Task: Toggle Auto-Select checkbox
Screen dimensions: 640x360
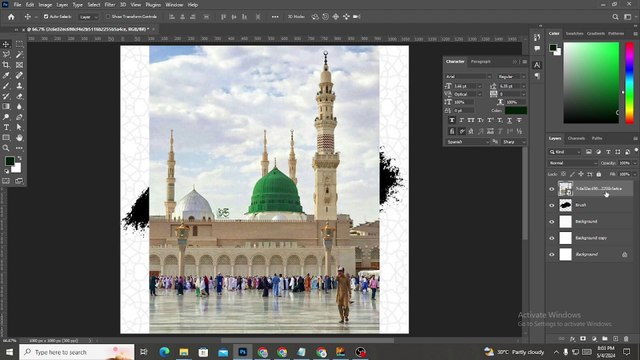Action: 46,17
